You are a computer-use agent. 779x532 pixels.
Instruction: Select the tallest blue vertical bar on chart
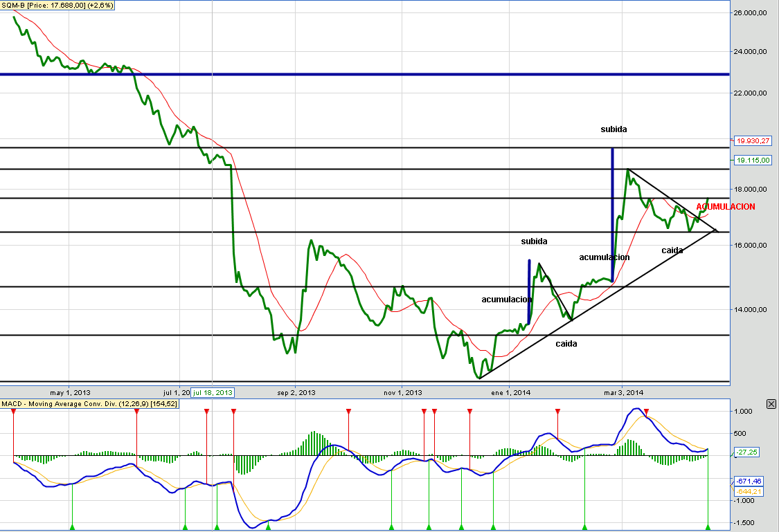coord(612,208)
